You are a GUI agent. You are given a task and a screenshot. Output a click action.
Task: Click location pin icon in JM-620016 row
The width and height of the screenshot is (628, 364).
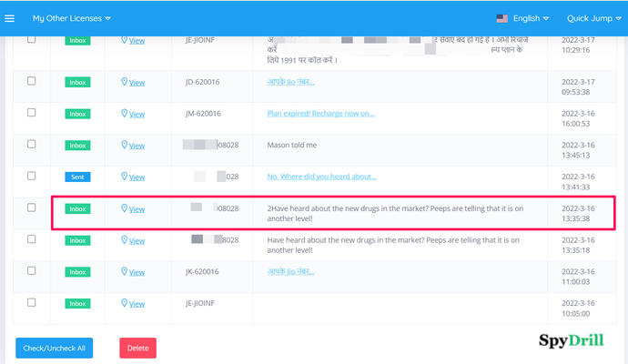[x=125, y=114]
